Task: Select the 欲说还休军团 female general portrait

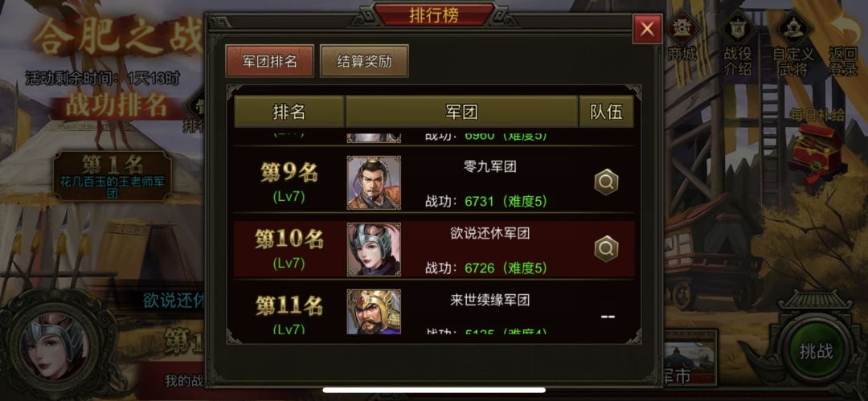Action: tap(374, 249)
